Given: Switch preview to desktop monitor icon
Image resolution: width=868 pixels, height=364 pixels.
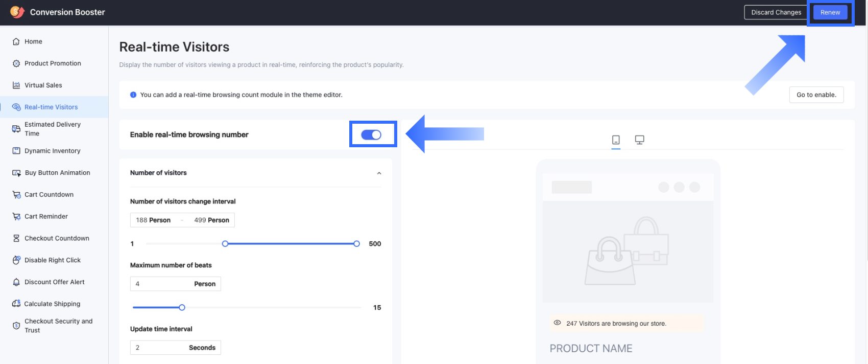Looking at the screenshot, I should 639,140.
